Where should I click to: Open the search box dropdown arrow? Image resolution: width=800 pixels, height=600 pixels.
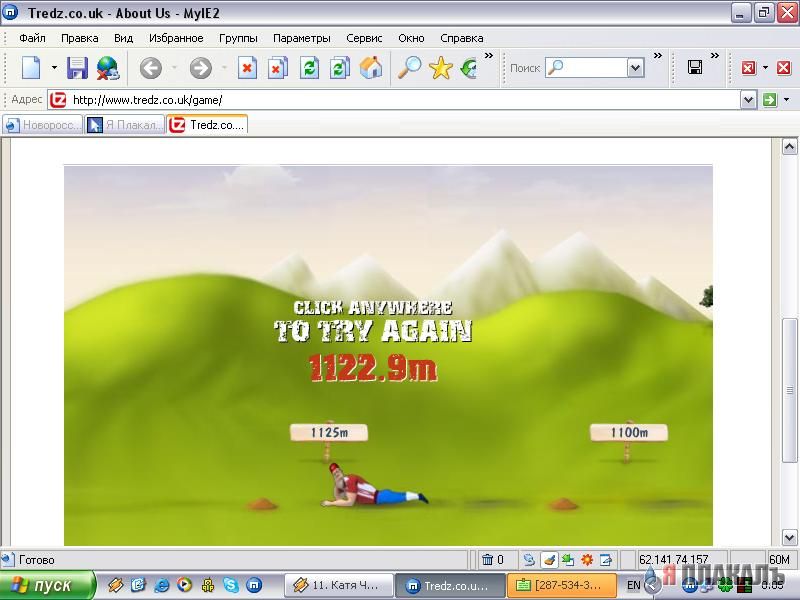[x=635, y=68]
